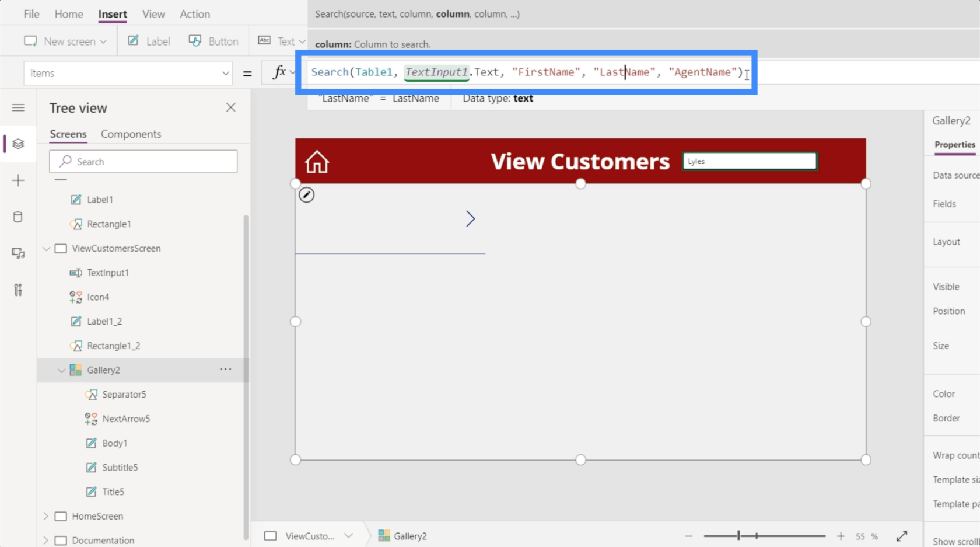
Task: Zoom out with the minus icon
Action: (x=689, y=536)
